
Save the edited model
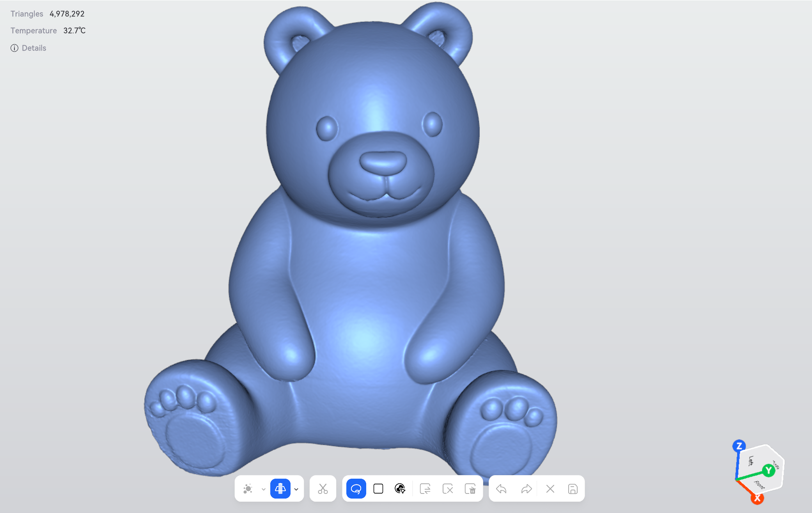(x=573, y=488)
